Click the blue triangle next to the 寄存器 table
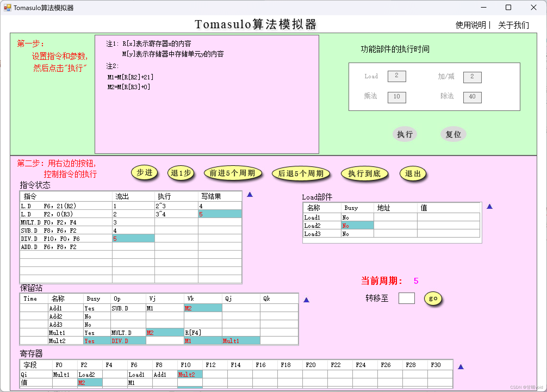The image size is (547, 392). point(461,367)
